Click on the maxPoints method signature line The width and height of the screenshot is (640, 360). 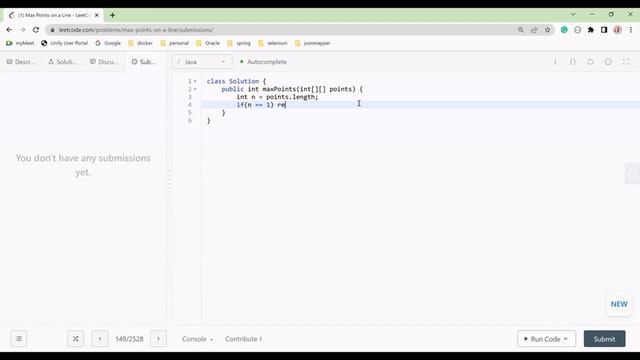click(x=292, y=89)
